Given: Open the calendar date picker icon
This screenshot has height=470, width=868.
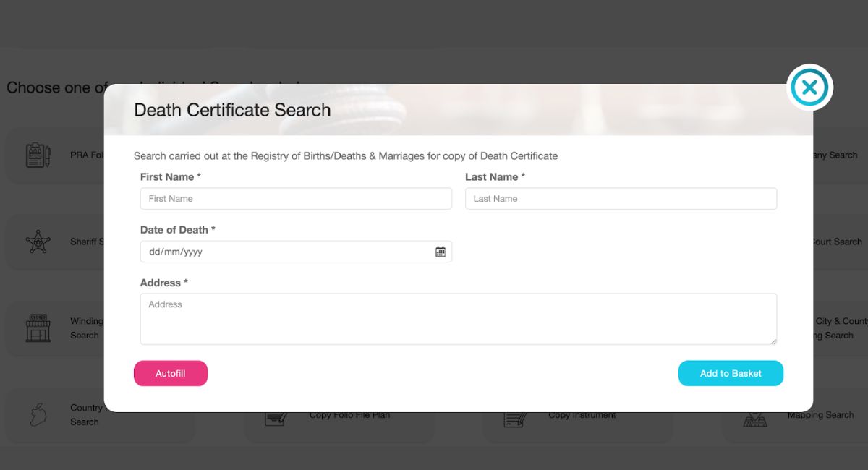Looking at the screenshot, I should [x=441, y=252].
